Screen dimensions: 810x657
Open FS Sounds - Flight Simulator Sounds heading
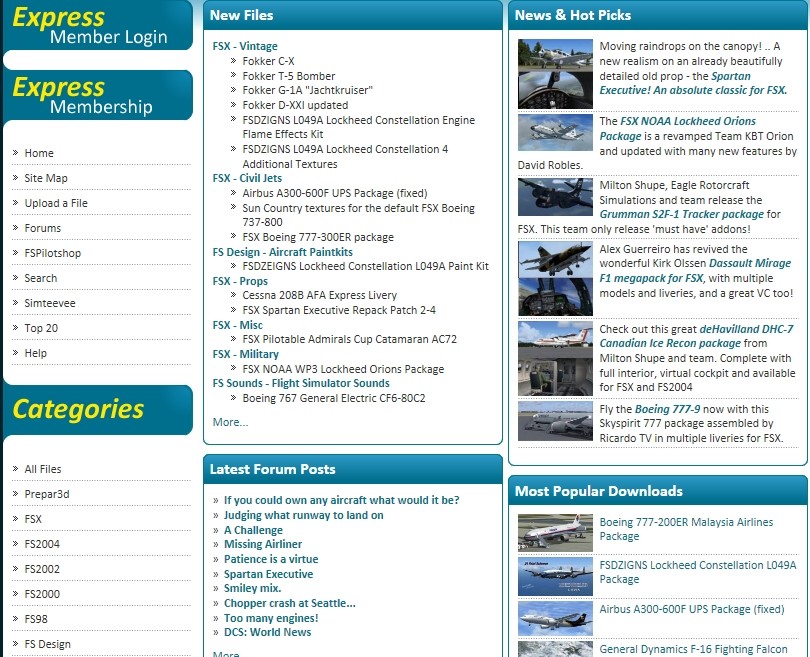[301, 383]
